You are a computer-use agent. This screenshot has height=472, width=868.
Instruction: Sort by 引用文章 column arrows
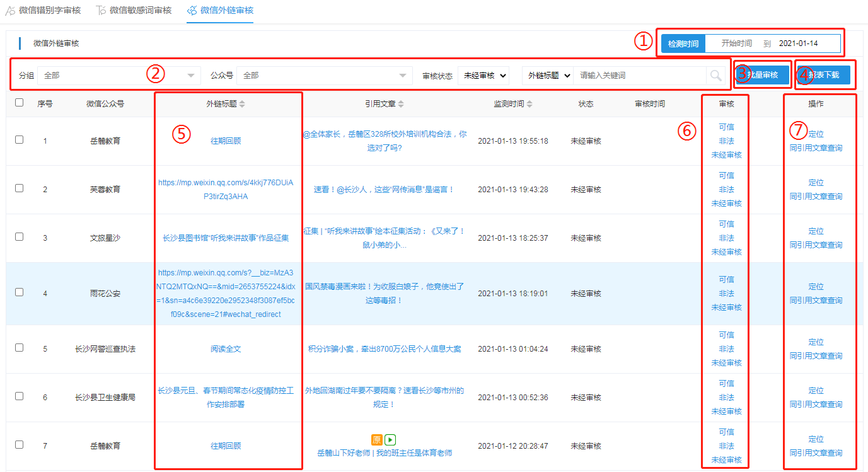coord(401,104)
